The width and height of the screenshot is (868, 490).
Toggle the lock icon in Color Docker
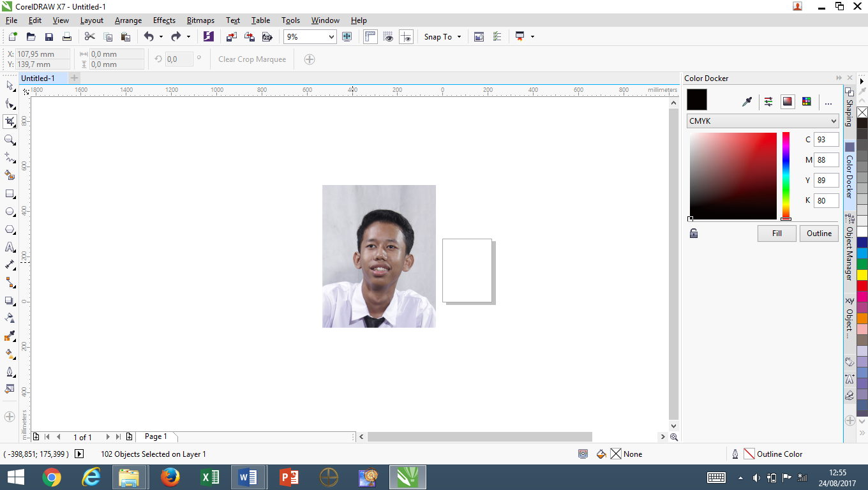pyautogui.click(x=693, y=234)
